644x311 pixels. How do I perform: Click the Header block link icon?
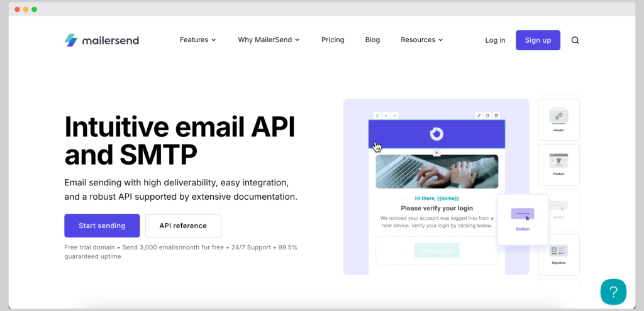coord(558,116)
